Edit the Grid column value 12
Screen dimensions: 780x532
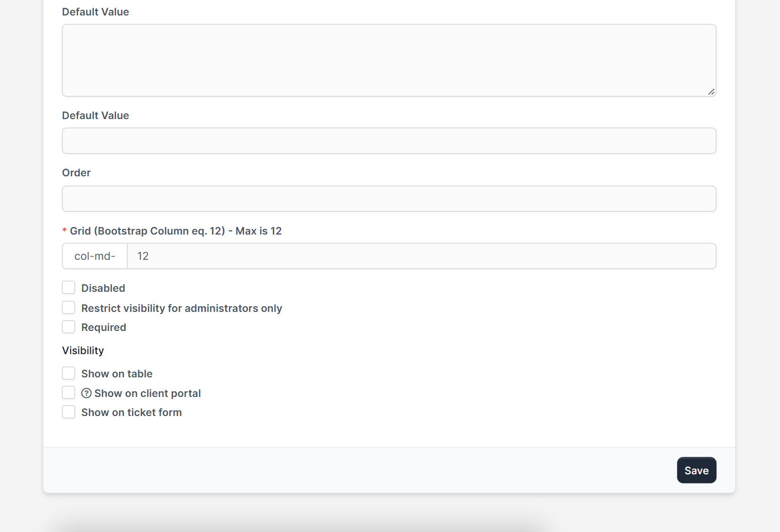point(421,256)
